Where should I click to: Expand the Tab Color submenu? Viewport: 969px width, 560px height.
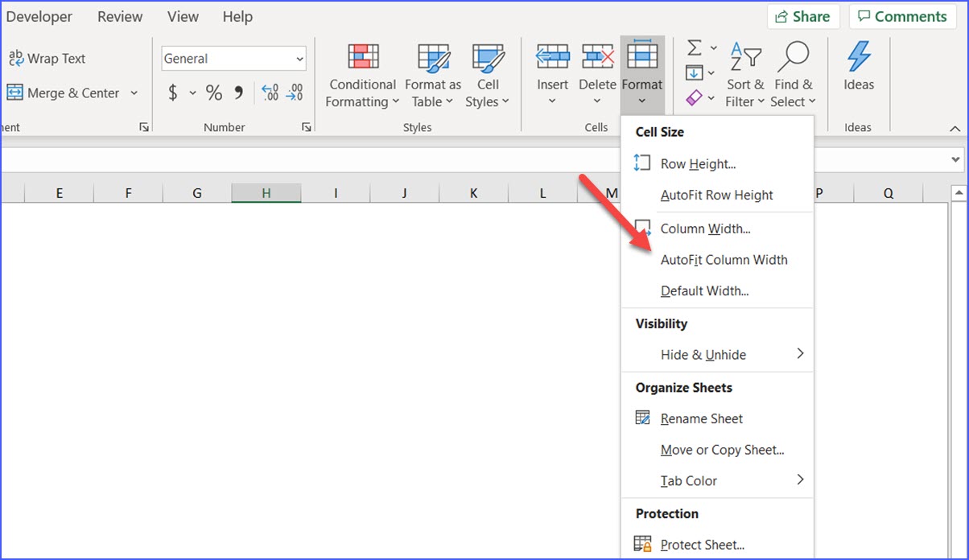pyautogui.click(x=689, y=480)
